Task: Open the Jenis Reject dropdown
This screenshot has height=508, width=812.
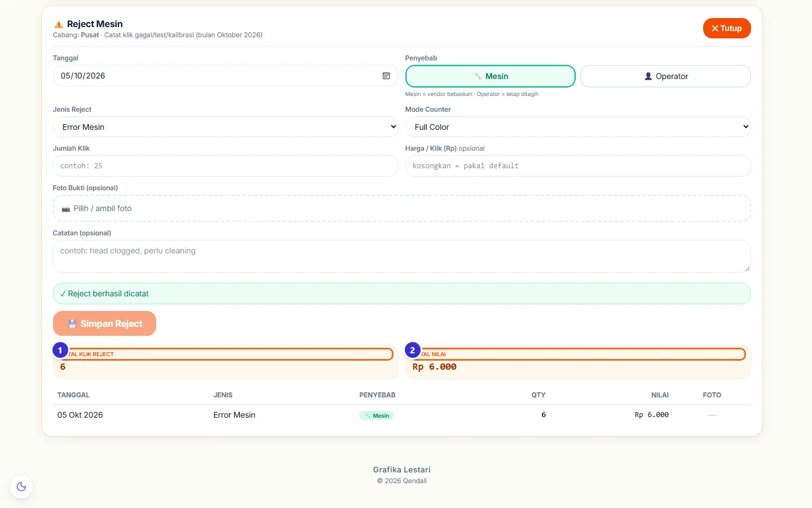Action: tap(226, 127)
